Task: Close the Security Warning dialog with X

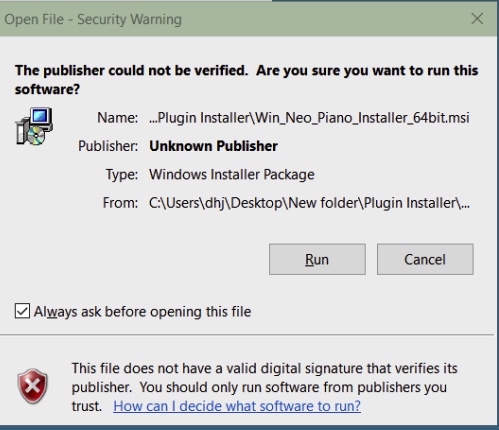Action: [477, 19]
